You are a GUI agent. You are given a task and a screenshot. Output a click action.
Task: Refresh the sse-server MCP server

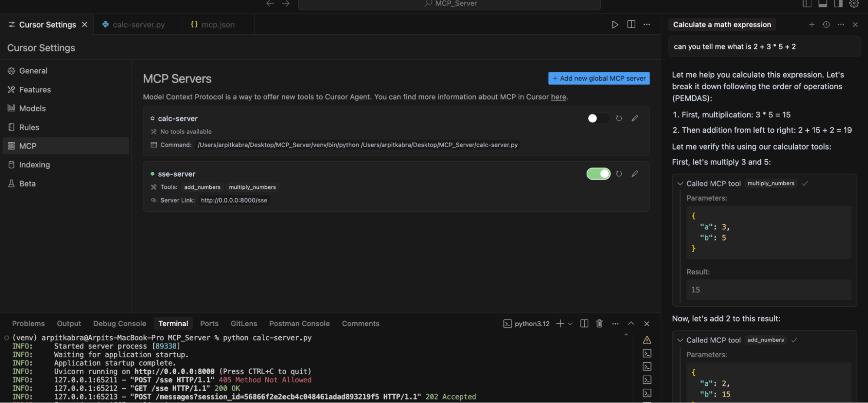[618, 174]
